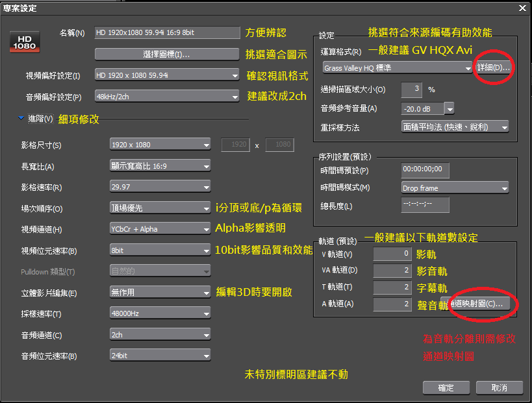This screenshot has height=403, width=532.
Task: Confirm settings with the 確定 button
Action: click(446, 387)
